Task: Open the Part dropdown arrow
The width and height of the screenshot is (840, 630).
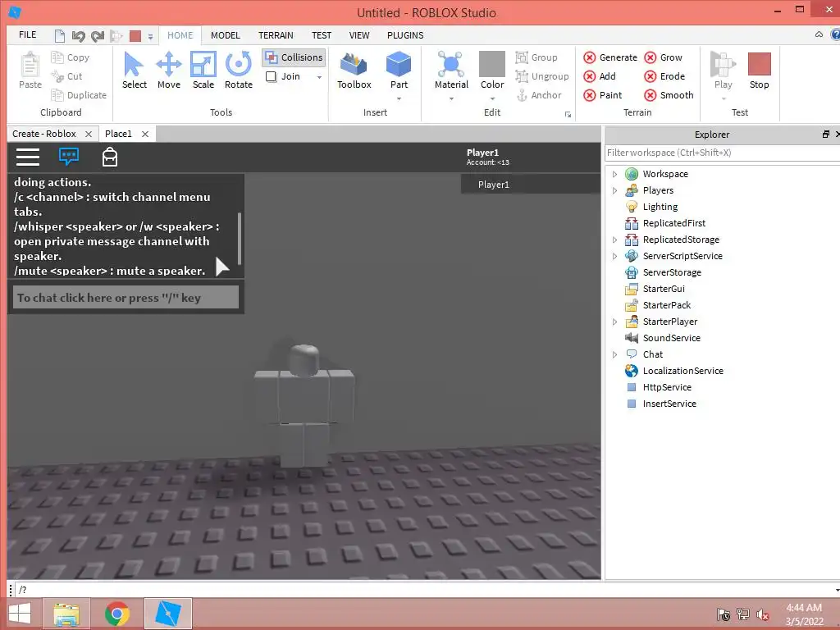Action: coord(399,98)
